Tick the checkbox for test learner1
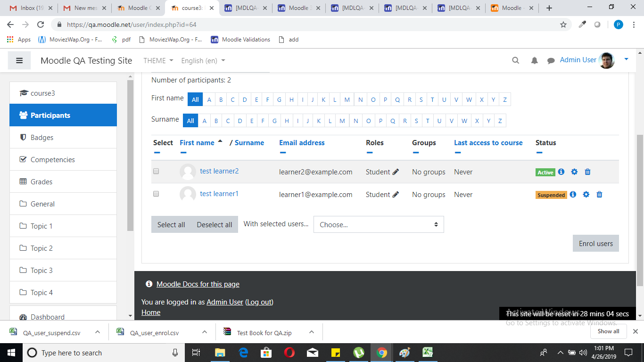644x362 pixels. pos(156,194)
